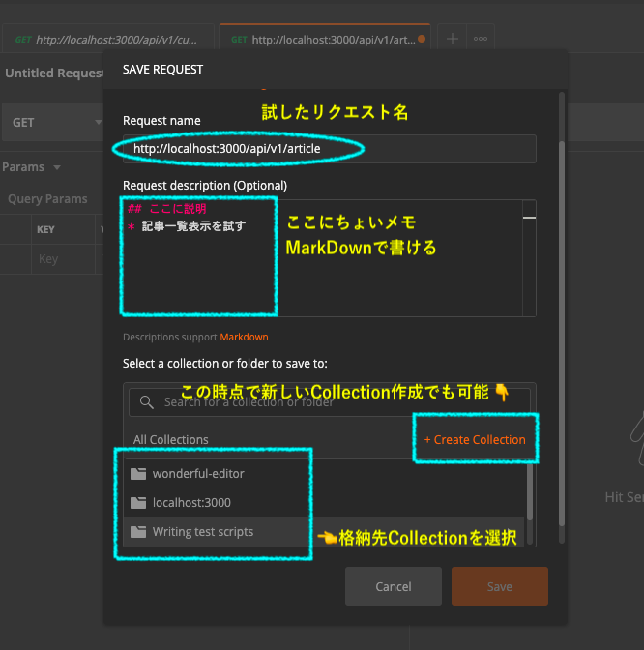Open tab options three-dots menu

(481, 39)
